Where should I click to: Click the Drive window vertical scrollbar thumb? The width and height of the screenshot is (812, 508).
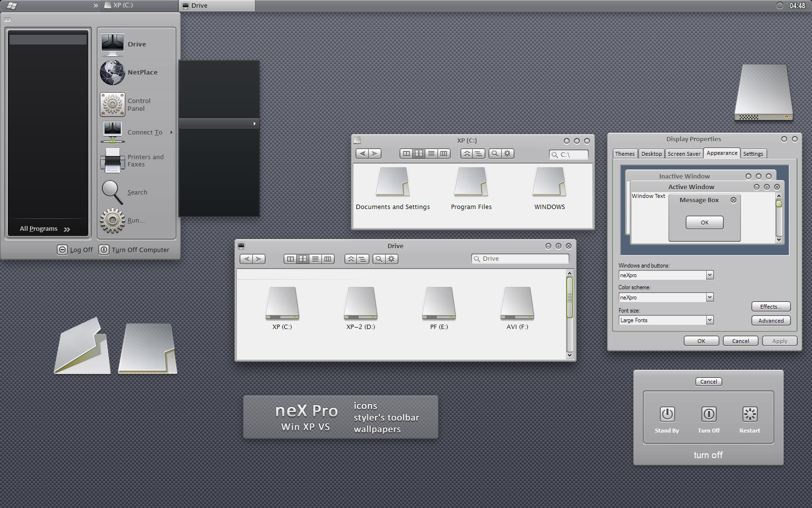(x=569, y=297)
